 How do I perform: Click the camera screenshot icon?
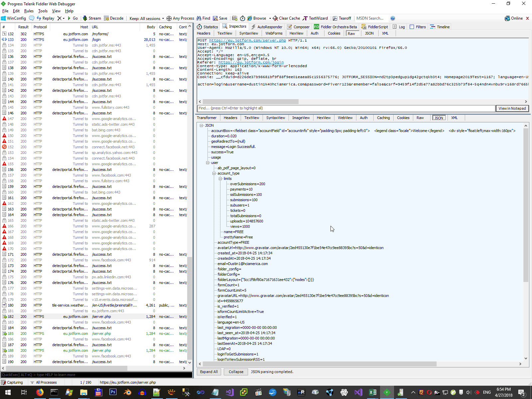pos(235,18)
